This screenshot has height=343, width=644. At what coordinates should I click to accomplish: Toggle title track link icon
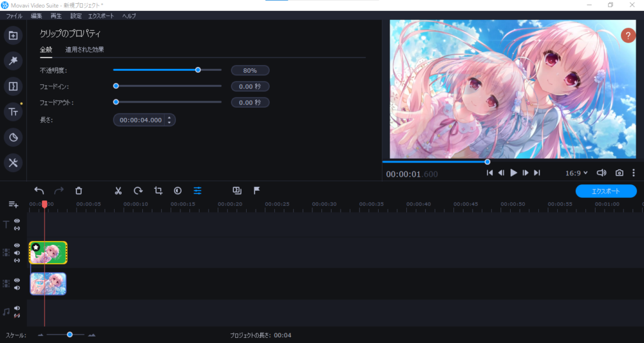point(17,228)
